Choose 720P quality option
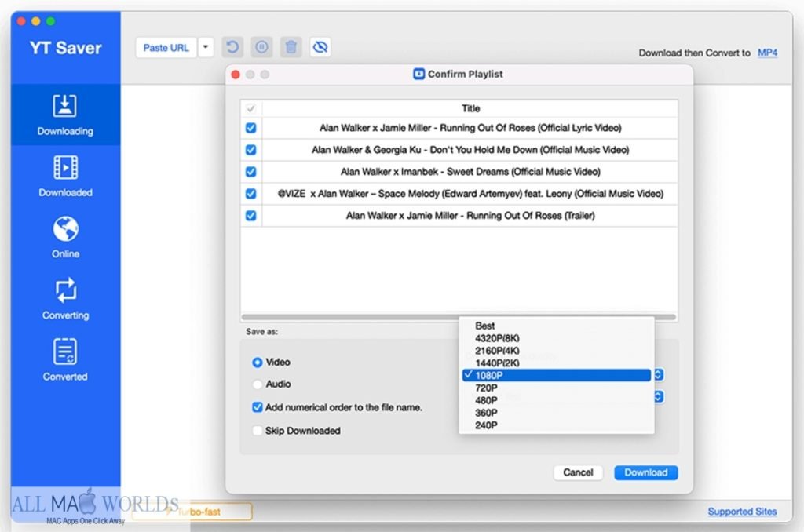The height and width of the screenshot is (532, 804). pos(557,388)
